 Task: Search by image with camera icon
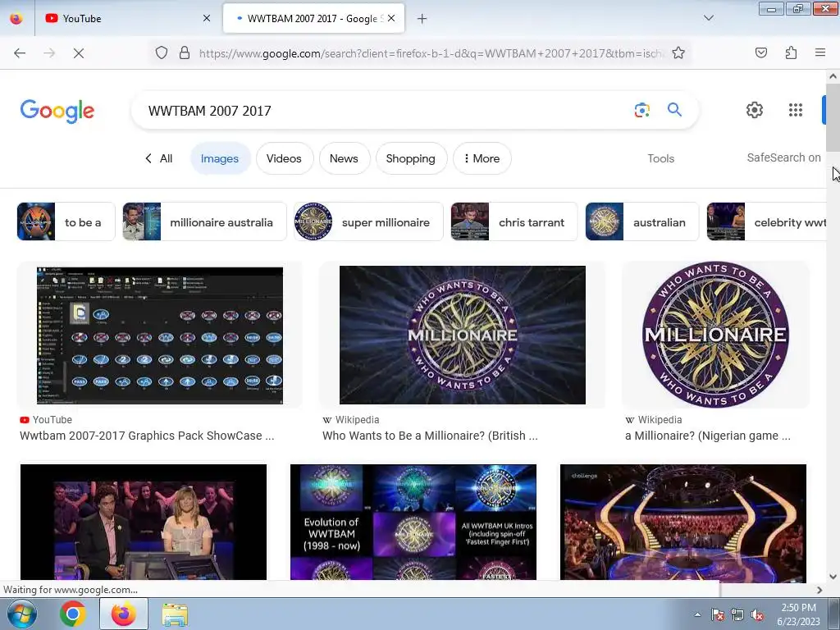click(x=641, y=110)
